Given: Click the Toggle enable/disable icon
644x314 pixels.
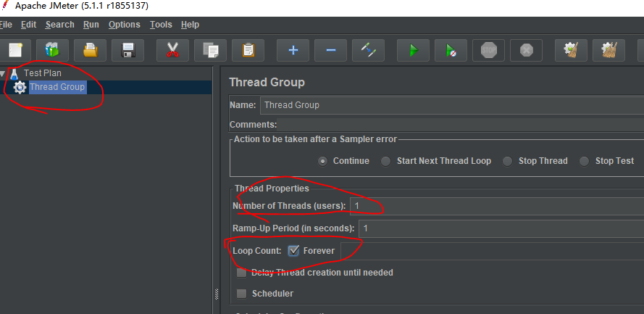Looking at the screenshot, I should pyautogui.click(x=369, y=51).
